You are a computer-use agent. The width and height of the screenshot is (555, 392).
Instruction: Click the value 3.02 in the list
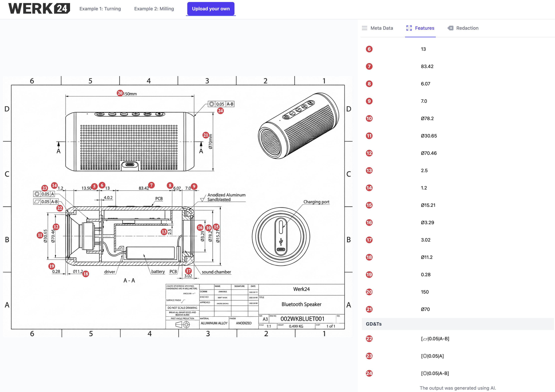click(x=426, y=240)
